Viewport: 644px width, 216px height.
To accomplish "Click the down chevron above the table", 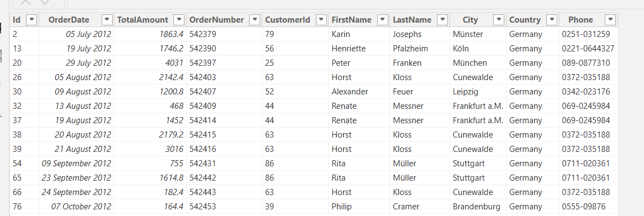I will (45, 2).
